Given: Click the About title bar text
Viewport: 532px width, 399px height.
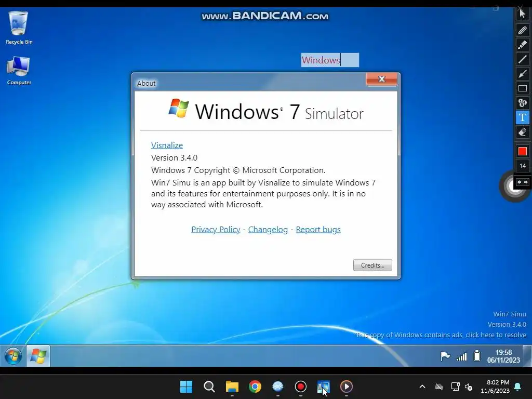Looking at the screenshot, I should coord(146,83).
